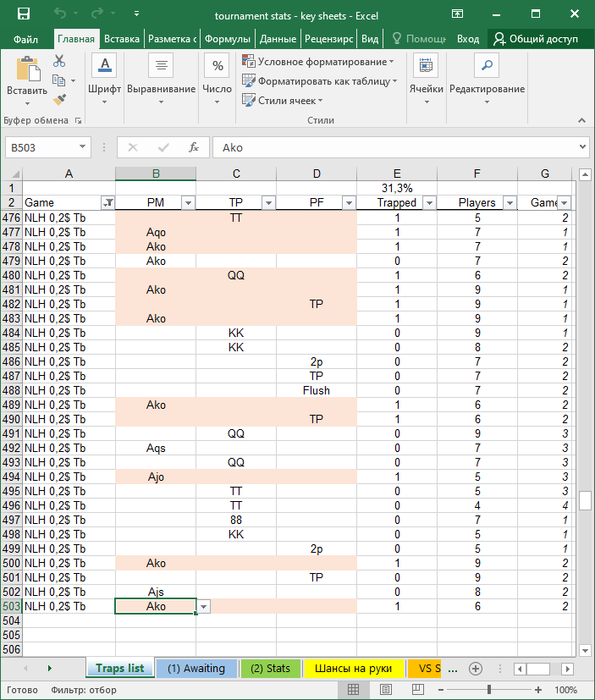Open the Редактирование editing group
The height and width of the screenshot is (700, 595).
tap(487, 79)
